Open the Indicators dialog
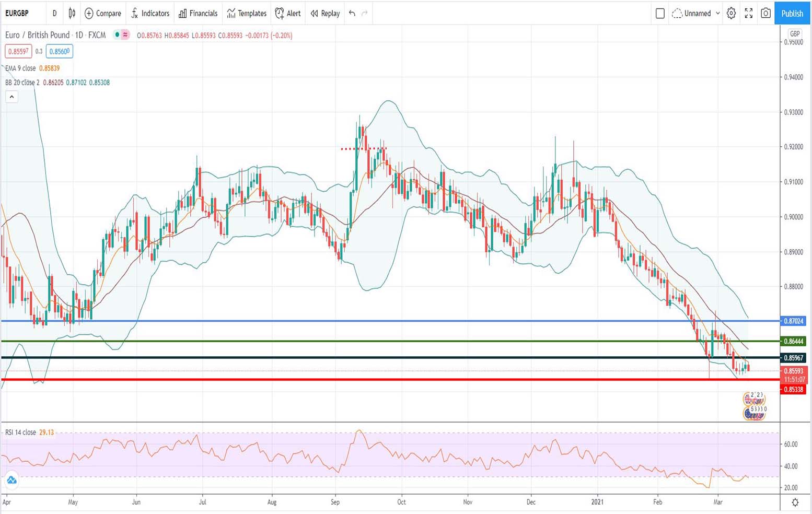The image size is (812, 514). (150, 14)
